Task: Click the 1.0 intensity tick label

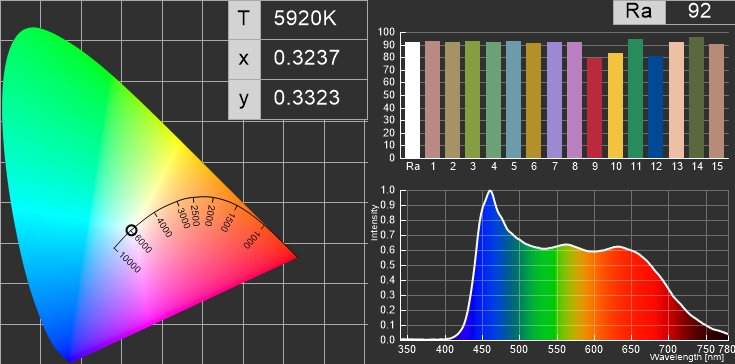Action: tap(389, 191)
